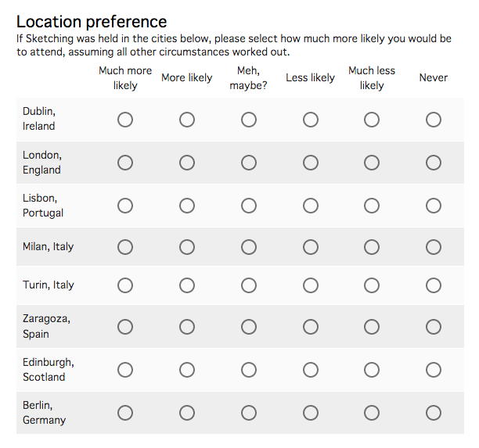This screenshot has height=448, width=479.
Task: Choose 'Never' for Dublin, Ireland
Action: 434,120
